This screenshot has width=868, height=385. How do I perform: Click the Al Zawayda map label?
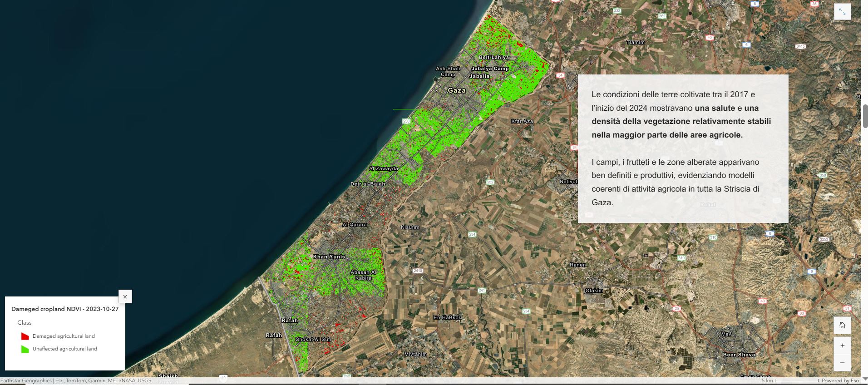click(x=384, y=168)
